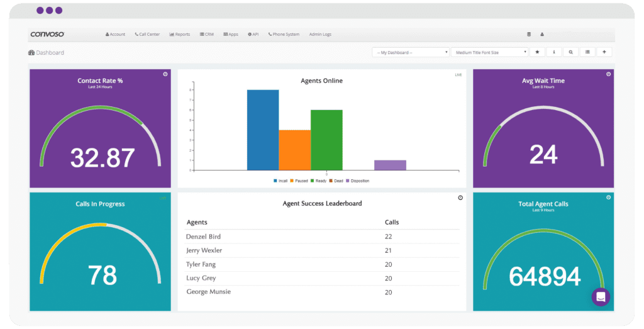Toggle Incall series in chart legend

pyautogui.click(x=280, y=181)
